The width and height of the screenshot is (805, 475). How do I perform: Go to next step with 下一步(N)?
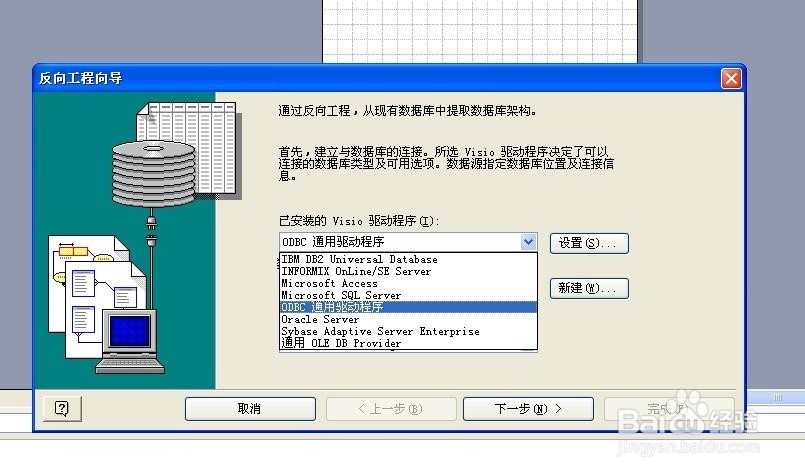click(528, 409)
